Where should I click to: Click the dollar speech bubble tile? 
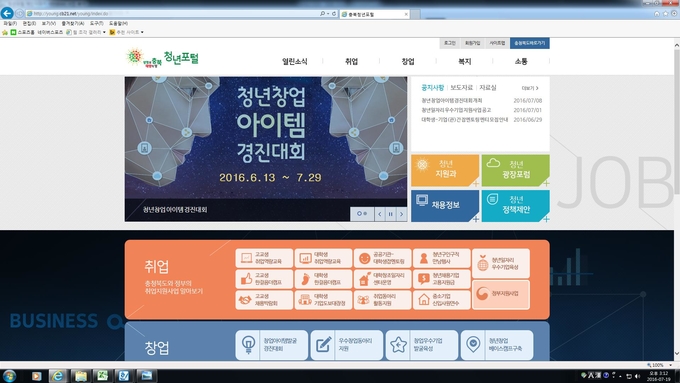441,279
